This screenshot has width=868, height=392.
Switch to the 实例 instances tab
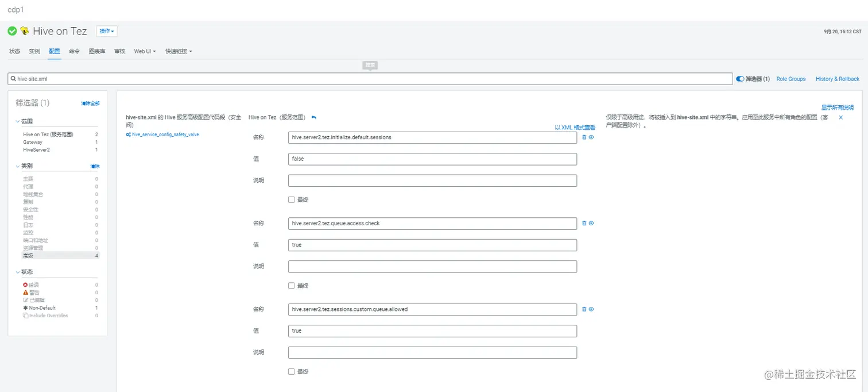click(x=34, y=51)
